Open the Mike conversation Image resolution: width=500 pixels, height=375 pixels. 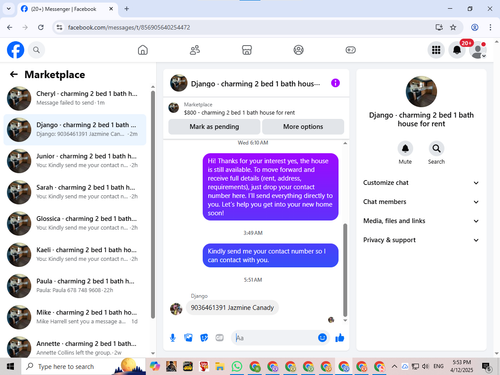(x=75, y=317)
